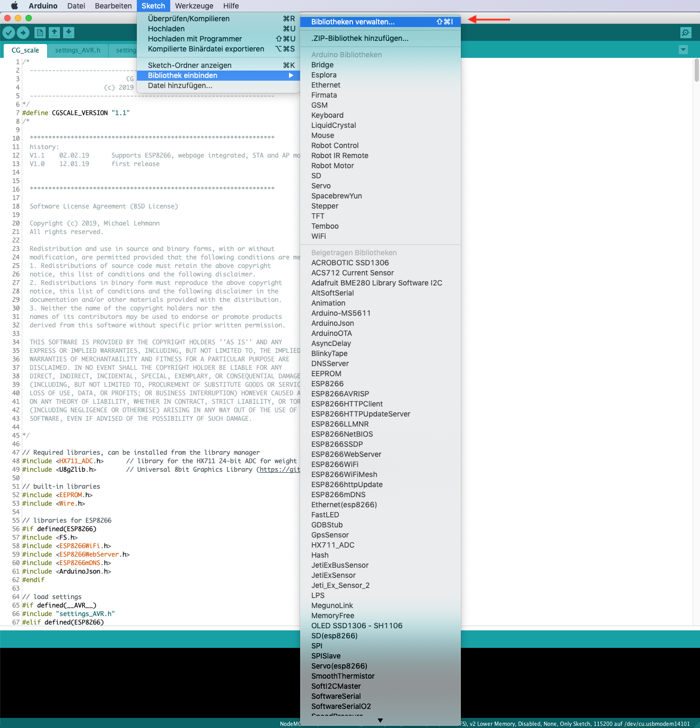
Task: Include the HX711_ADC library
Action: pyautogui.click(x=380, y=545)
